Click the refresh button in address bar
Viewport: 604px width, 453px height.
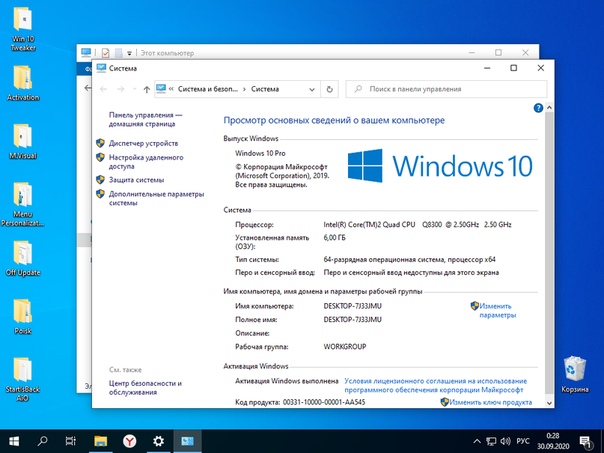tap(329, 89)
